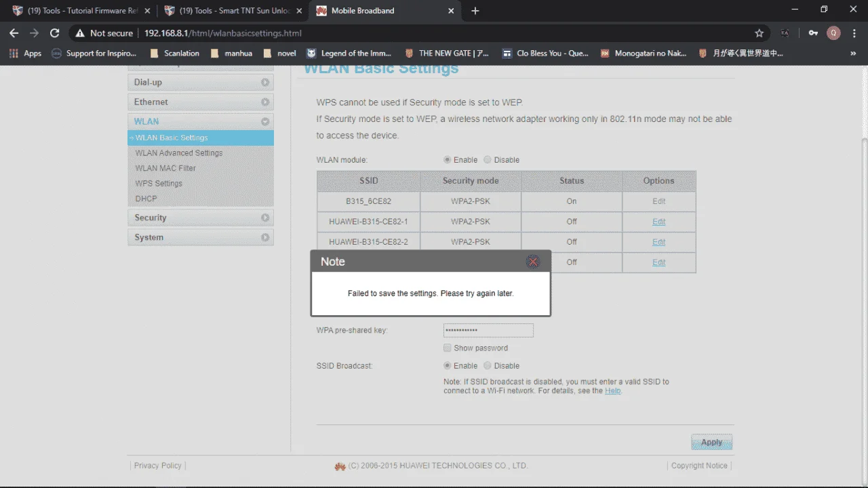Viewport: 868px width, 488px height.
Task: Open the Scanlation bookmark folder
Action: [x=175, y=53]
